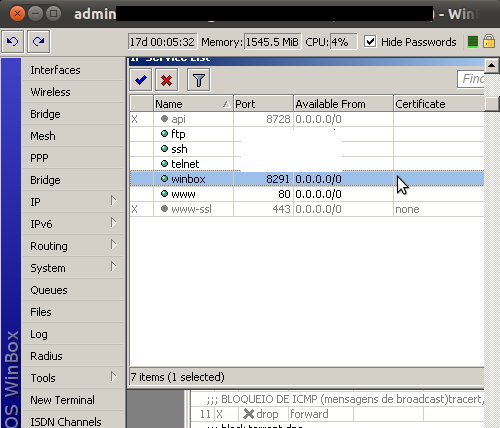Click the grey www-ssl status dot

click(x=164, y=209)
